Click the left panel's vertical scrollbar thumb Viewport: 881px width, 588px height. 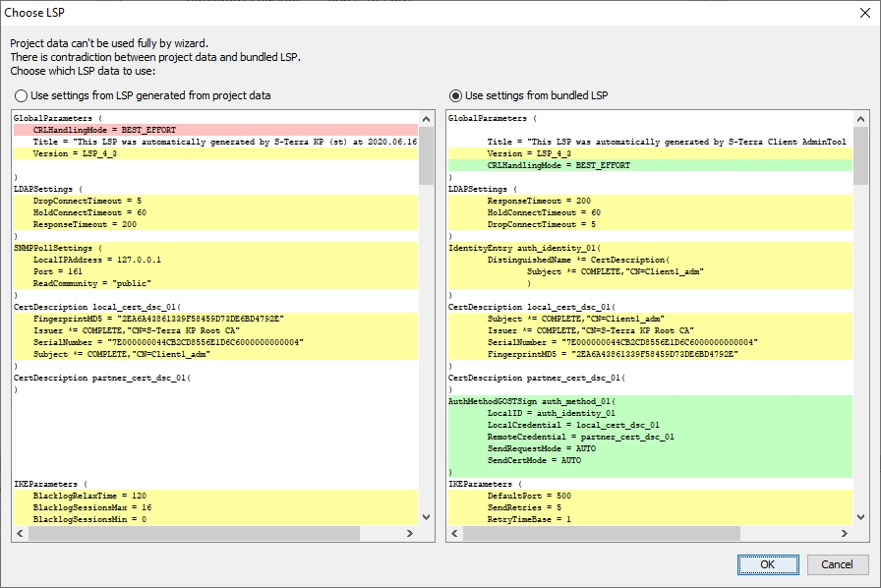(427, 155)
